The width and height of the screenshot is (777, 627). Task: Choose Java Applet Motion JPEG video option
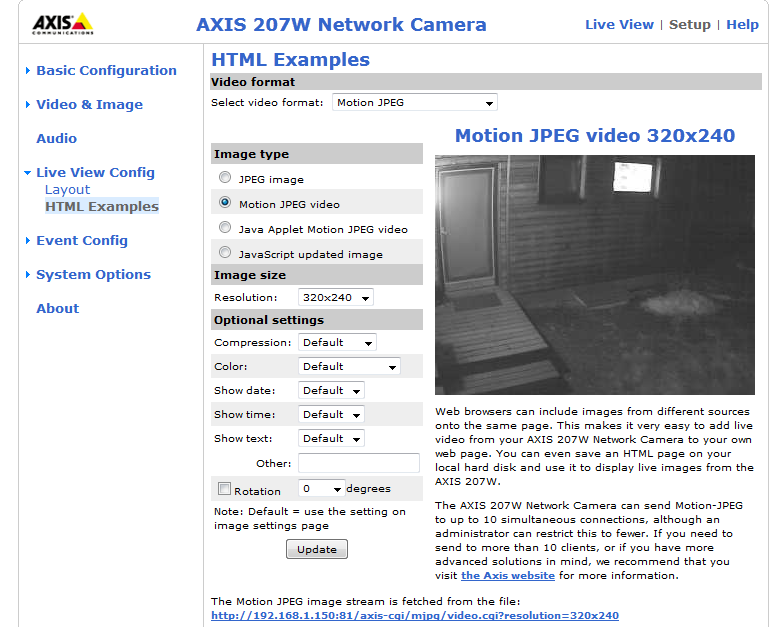[x=225, y=228]
